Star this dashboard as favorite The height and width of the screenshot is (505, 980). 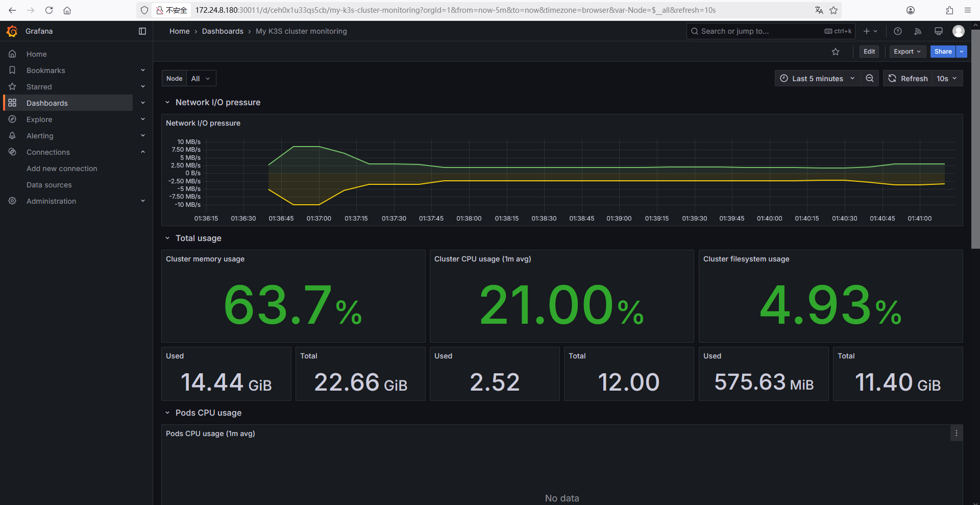point(836,52)
